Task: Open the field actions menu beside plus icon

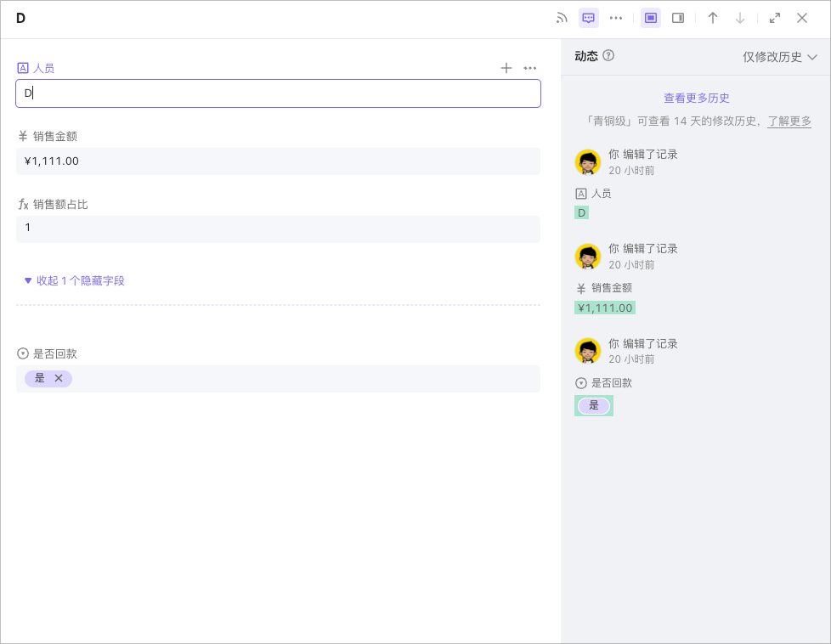Action: click(530, 68)
